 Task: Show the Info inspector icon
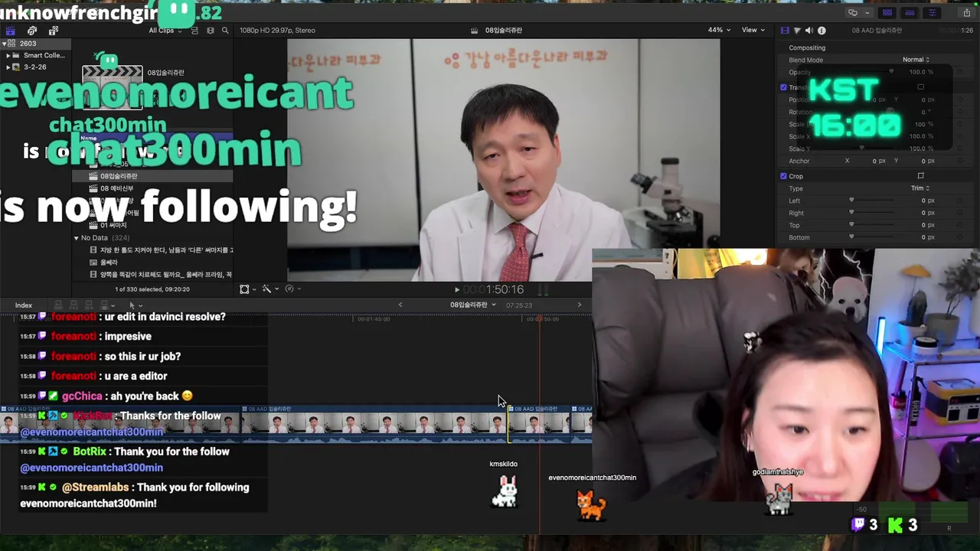(x=822, y=31)
